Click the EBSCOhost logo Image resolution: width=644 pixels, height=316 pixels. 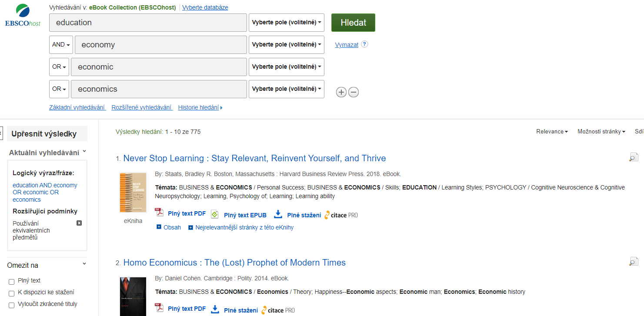coord(23,16)
